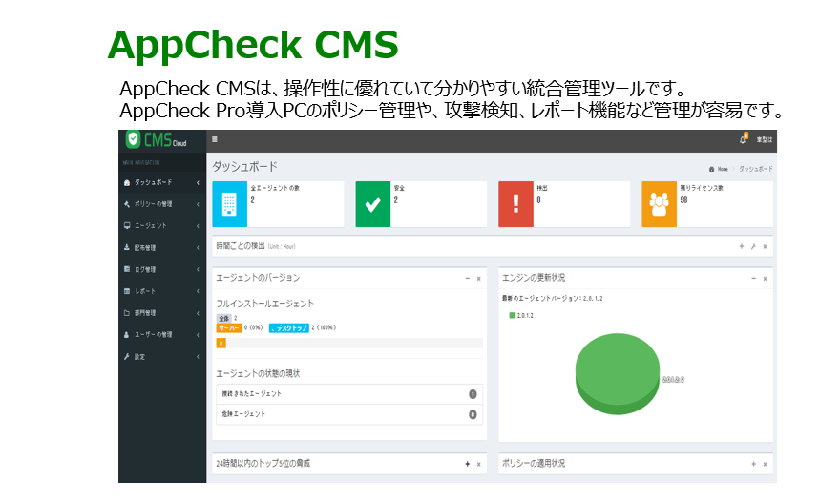This screenshot has width=820, height=504.
Task: Open 部門管理 in the sidebar menu
Action: coord(162,313)
